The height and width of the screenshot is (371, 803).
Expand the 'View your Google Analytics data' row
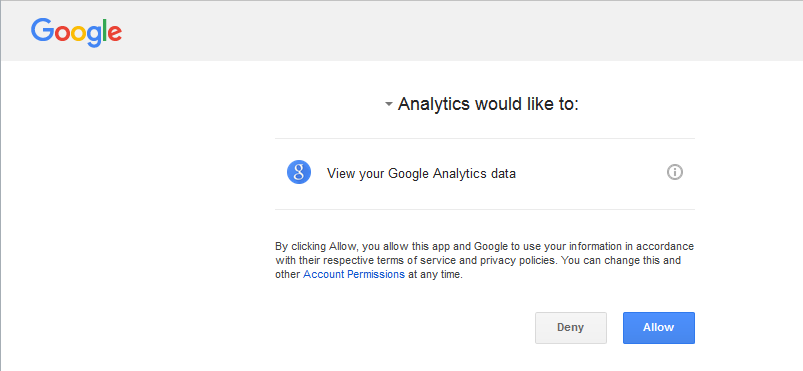coord(484,173)
